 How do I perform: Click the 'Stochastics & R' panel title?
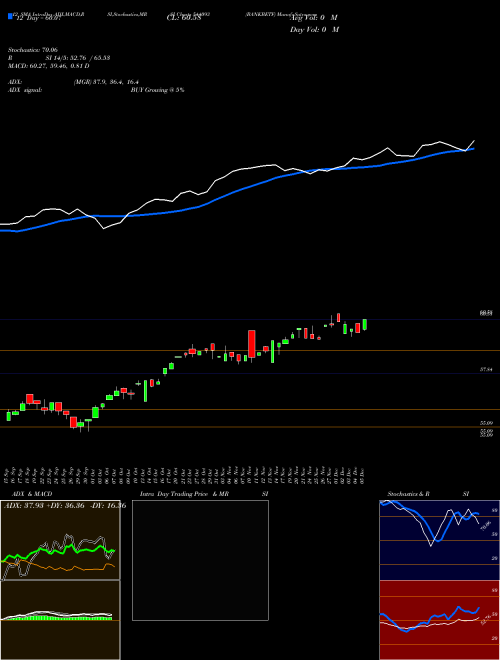(x=409, y=494)
